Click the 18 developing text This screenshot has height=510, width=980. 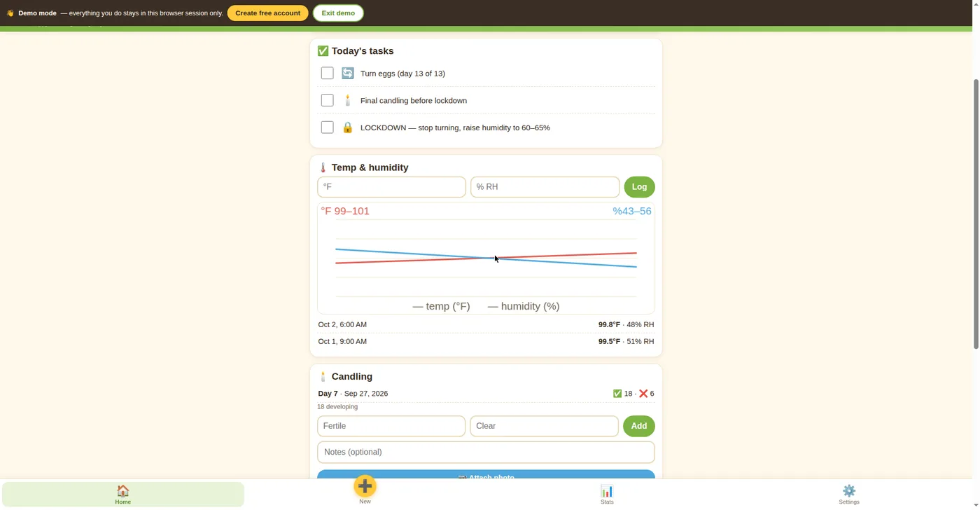coord(337,406)
